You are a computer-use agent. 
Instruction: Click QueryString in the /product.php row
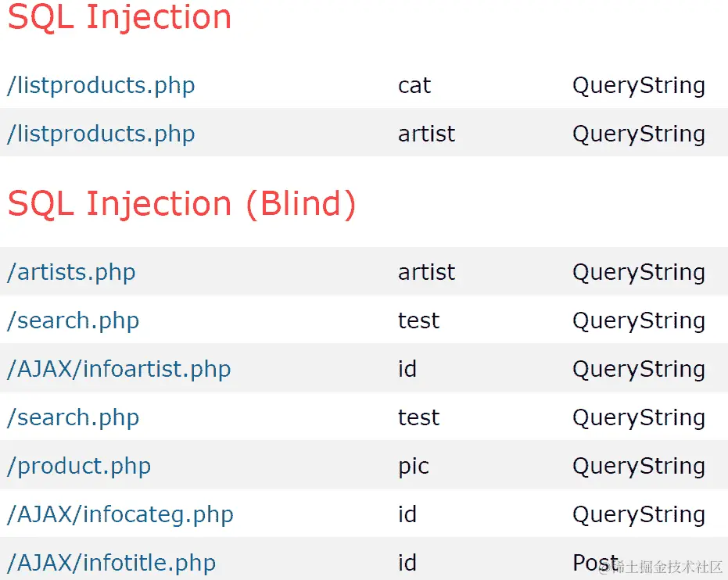639,466
